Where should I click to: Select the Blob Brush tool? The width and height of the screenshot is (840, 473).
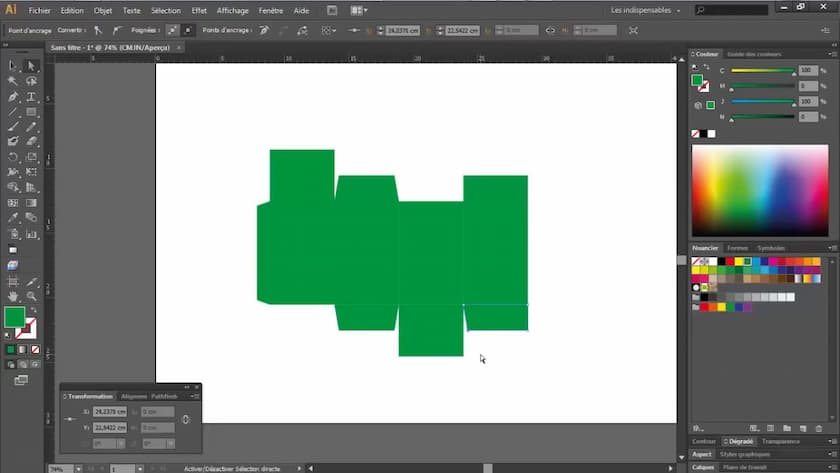coord(13,141)
